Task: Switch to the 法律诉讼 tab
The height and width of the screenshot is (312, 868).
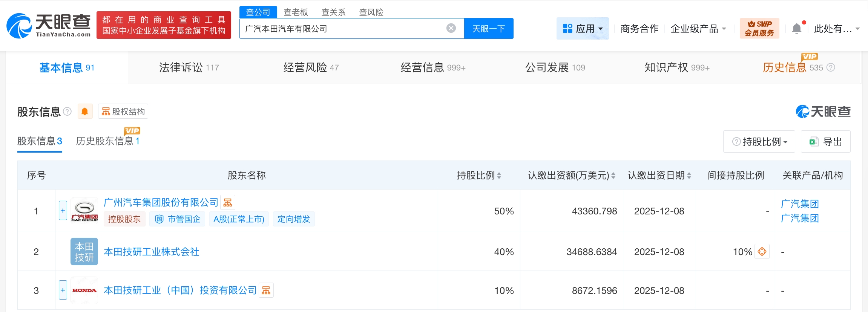Action: coord(189,67)
